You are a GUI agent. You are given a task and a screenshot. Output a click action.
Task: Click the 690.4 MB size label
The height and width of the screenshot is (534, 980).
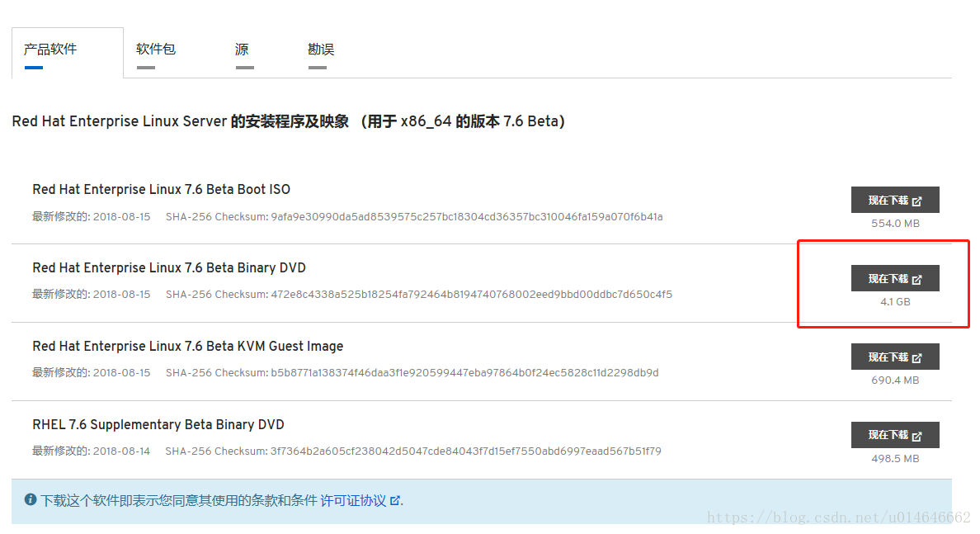tap(895, 380)
